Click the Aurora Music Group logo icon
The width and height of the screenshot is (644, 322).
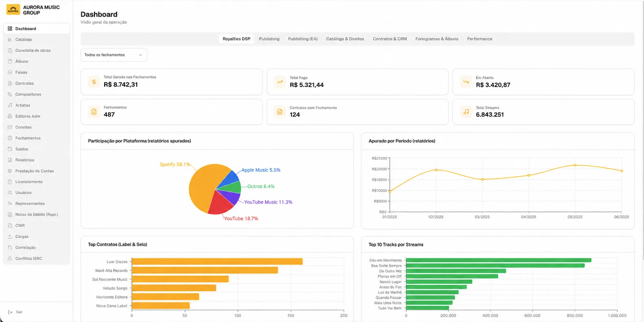click(x=13, y=10)
